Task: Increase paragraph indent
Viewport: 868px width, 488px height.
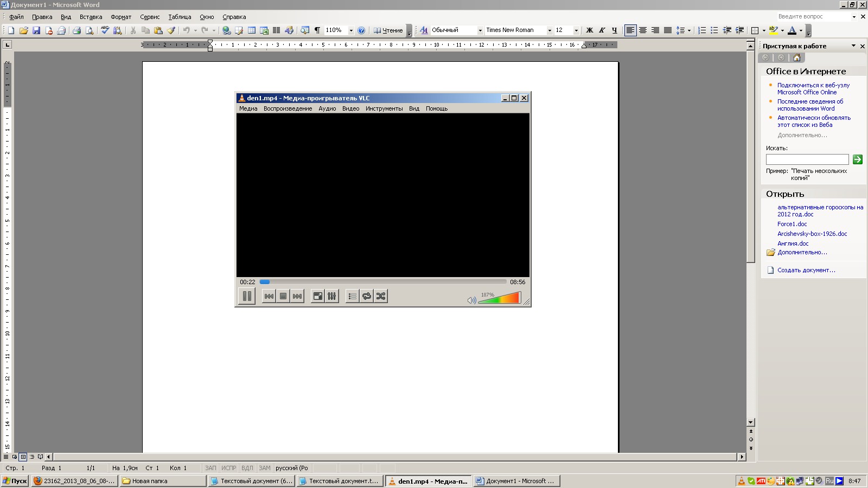Action: coord(739,30)
